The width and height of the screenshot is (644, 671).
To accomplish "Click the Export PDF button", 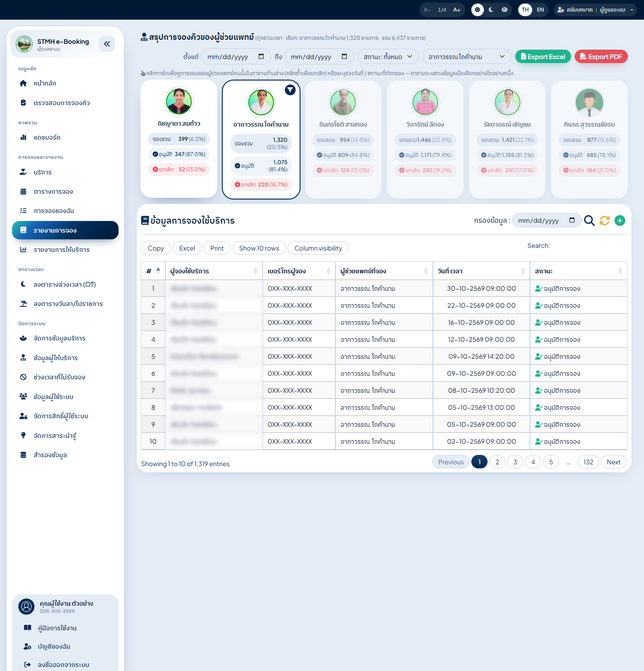I will pyautogui.click(x=601, y=57).
